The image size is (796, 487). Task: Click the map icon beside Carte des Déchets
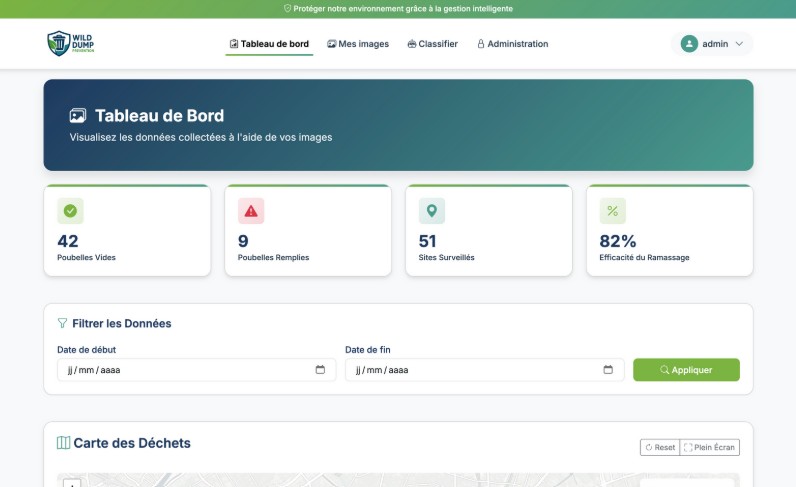(x=63, y=443)
